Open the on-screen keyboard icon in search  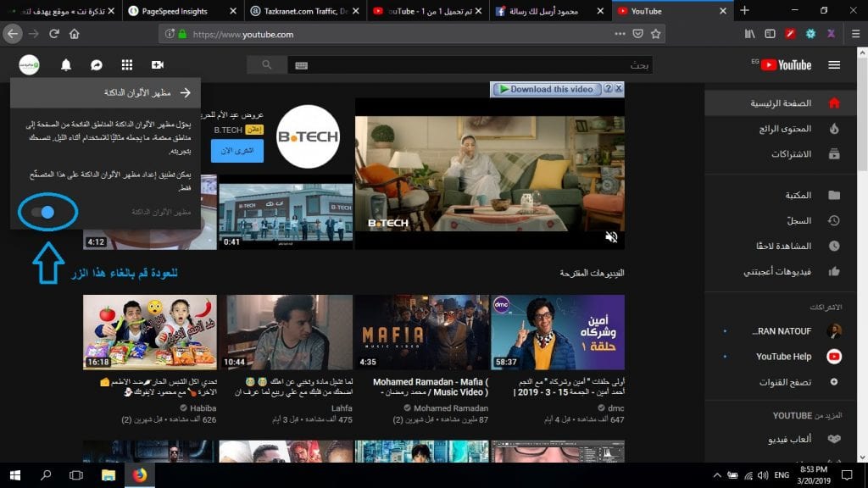[301, 65]
